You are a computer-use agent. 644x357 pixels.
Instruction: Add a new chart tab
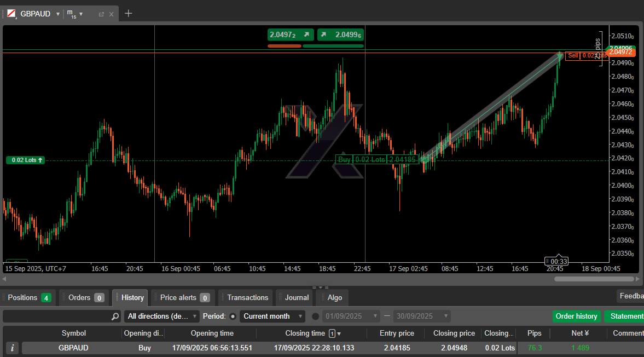[x=129, y=14]
